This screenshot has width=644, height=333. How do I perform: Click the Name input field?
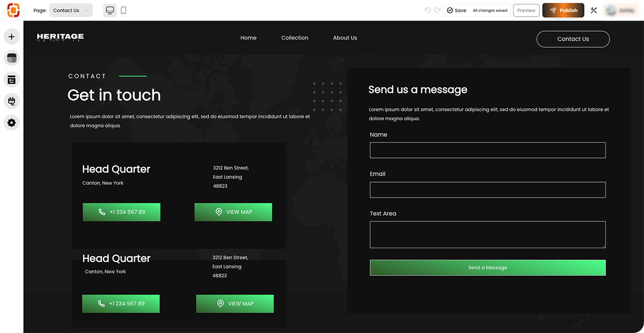[487, 150]
